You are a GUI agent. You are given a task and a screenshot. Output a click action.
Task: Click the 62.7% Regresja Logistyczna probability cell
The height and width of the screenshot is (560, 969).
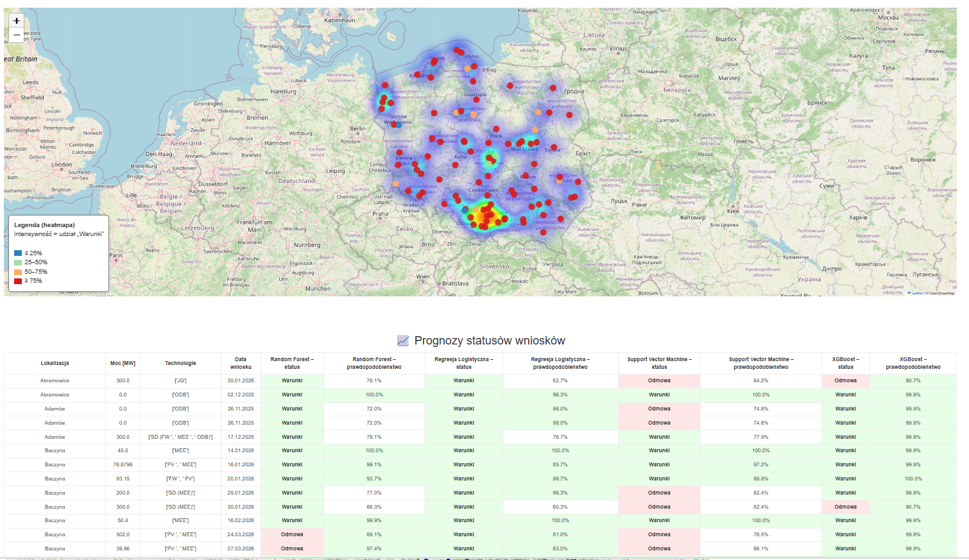tap(560, 381)
